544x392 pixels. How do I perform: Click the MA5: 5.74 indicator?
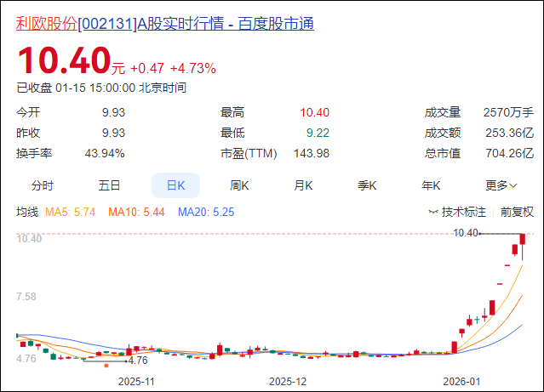point(70,212)
